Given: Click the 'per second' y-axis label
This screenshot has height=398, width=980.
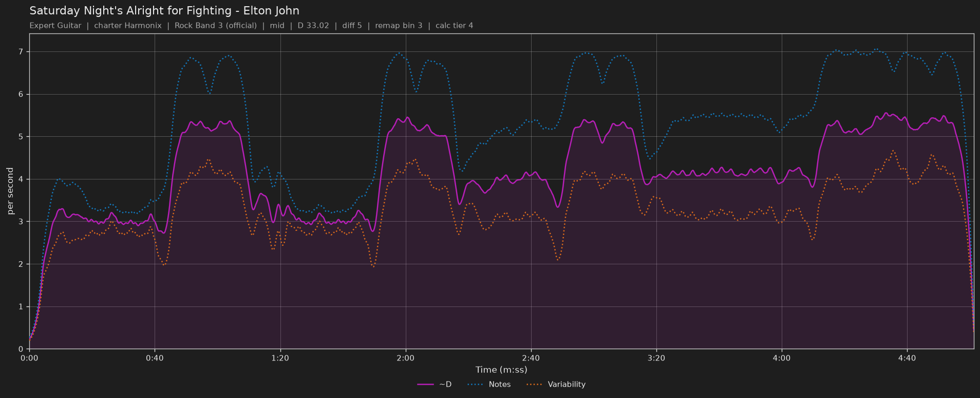Looking at the screenshot, I should [x=10, y=191].
